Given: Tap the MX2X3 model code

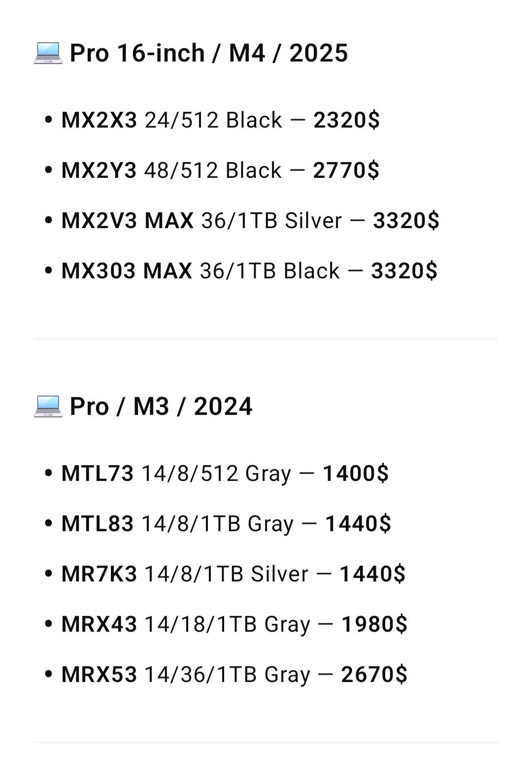Looking at the screenshot, I should click(x=99, y=120).
